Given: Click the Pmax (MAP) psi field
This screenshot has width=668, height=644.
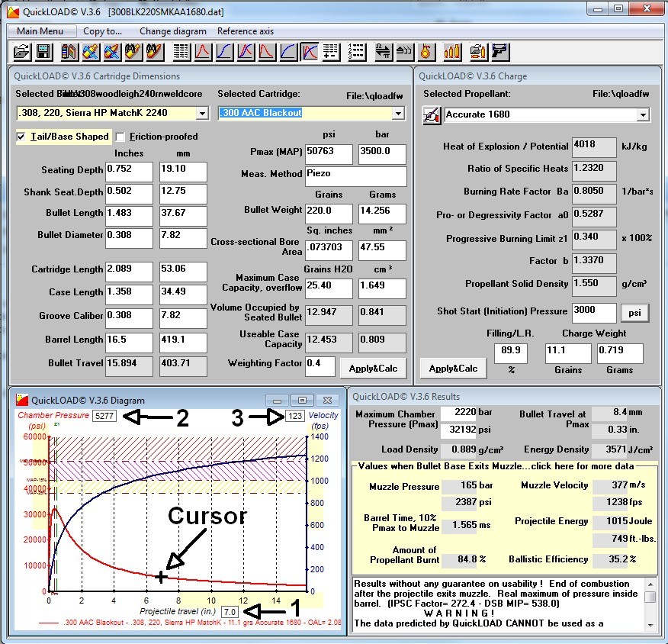Looking at the screenshot, I should (329, 154).
